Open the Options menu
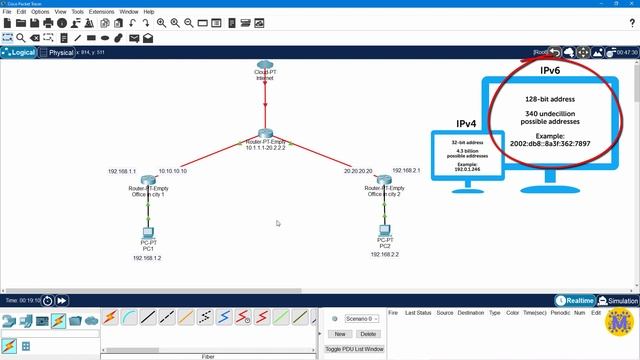640x360 pixels. click(40, 12)
